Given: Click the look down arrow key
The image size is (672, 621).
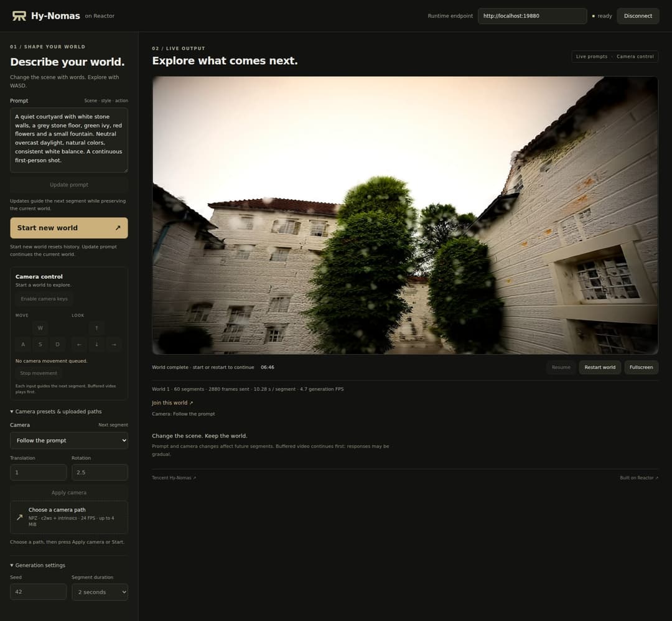Looking at the screenshot, I should (x=96, y=344).
